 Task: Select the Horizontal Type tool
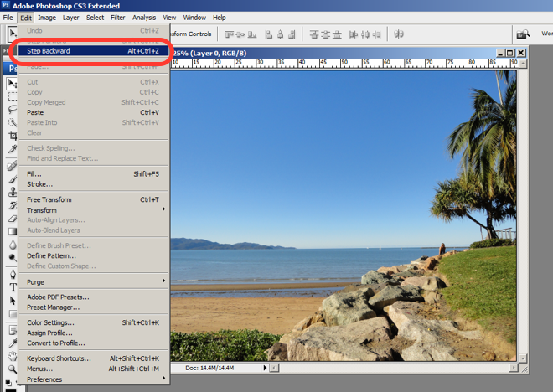tap(13, 286)
